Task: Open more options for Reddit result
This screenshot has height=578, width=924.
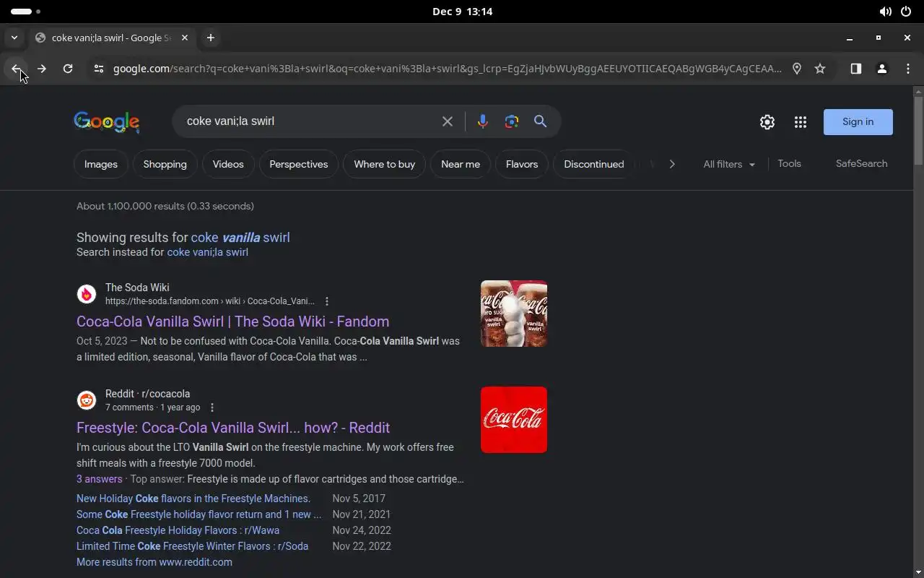Action: [212, 407]
